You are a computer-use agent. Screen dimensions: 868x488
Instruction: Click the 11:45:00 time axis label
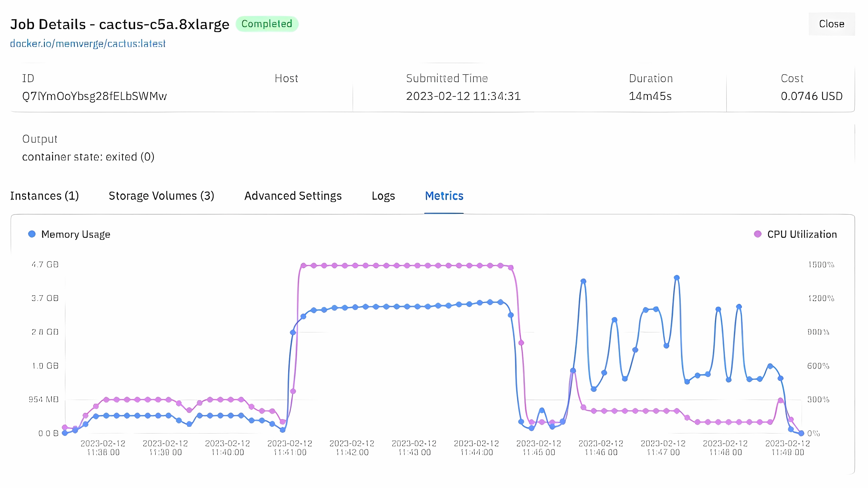(538, 448)
